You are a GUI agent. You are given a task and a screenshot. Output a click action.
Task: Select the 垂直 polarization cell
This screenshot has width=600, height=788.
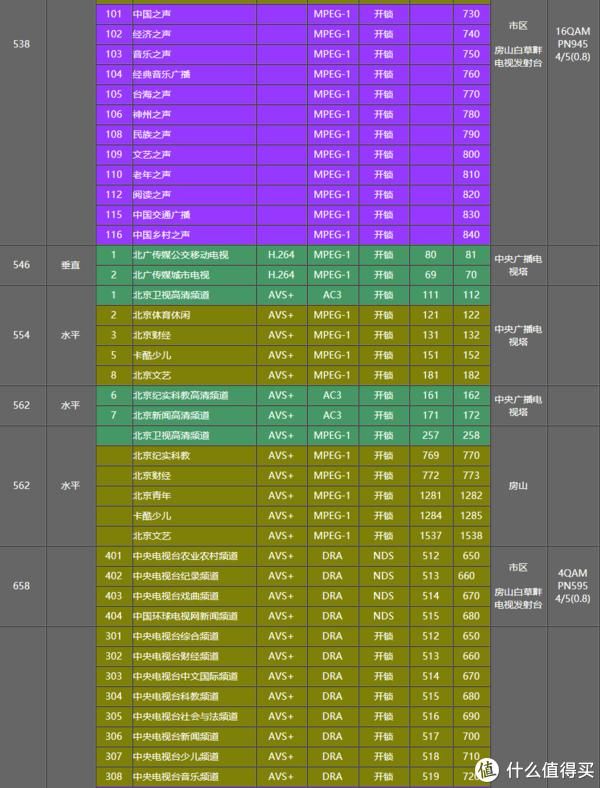70,265
